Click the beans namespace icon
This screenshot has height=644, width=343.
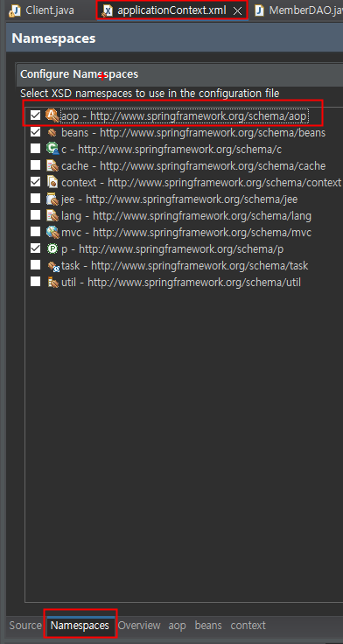(x=52, y=133)
